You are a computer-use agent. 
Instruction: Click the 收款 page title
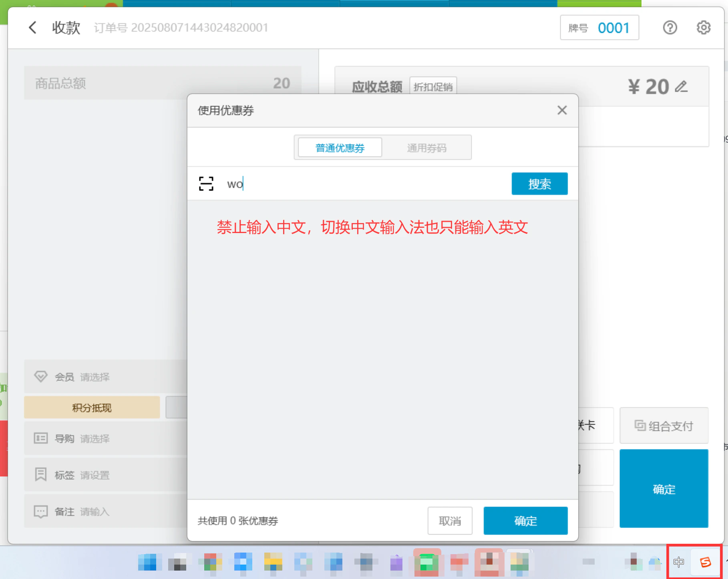click(66, 28)
